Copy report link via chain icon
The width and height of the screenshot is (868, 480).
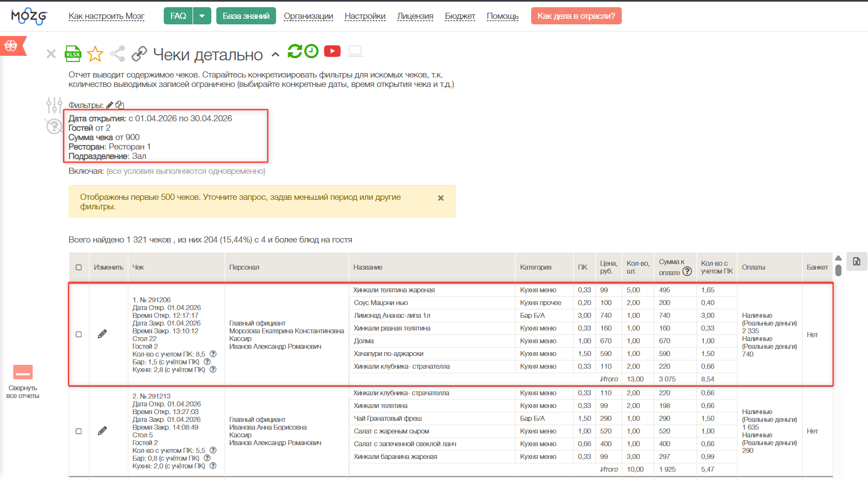point(139,54)
